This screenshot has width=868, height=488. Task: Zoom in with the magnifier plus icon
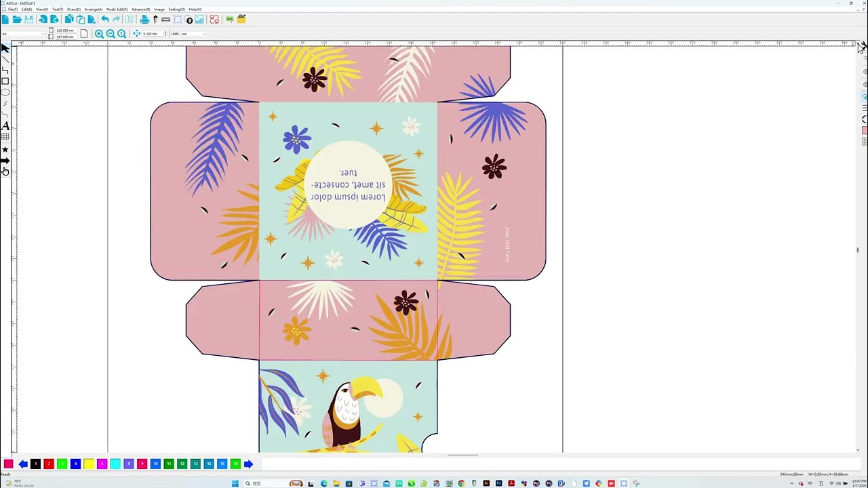click(x=99, y=33)
